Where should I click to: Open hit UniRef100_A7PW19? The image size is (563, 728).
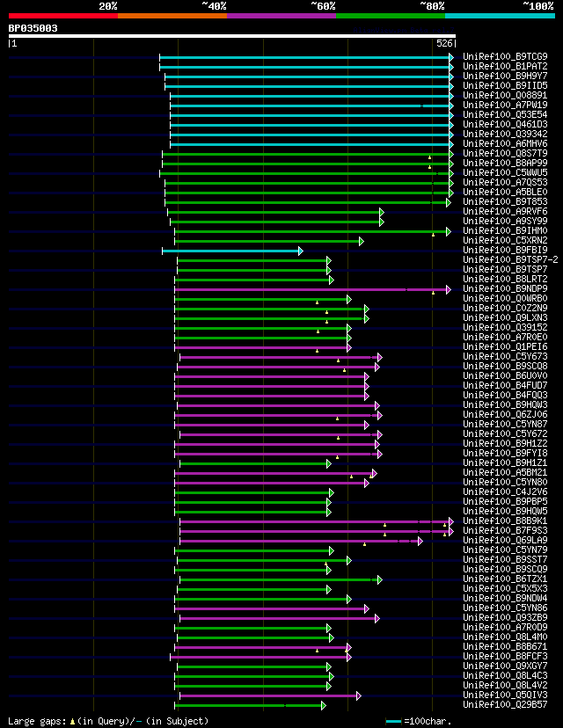pyautogui.click(x=505, y=105)
